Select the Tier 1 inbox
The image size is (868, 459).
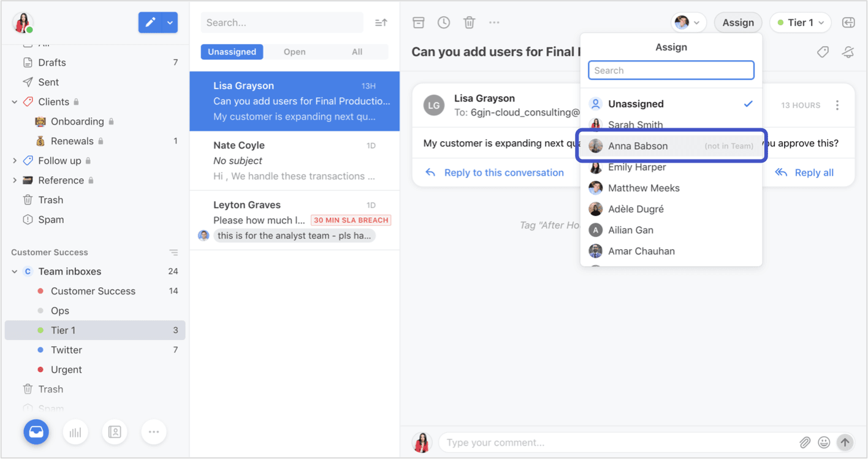[95, 330]
